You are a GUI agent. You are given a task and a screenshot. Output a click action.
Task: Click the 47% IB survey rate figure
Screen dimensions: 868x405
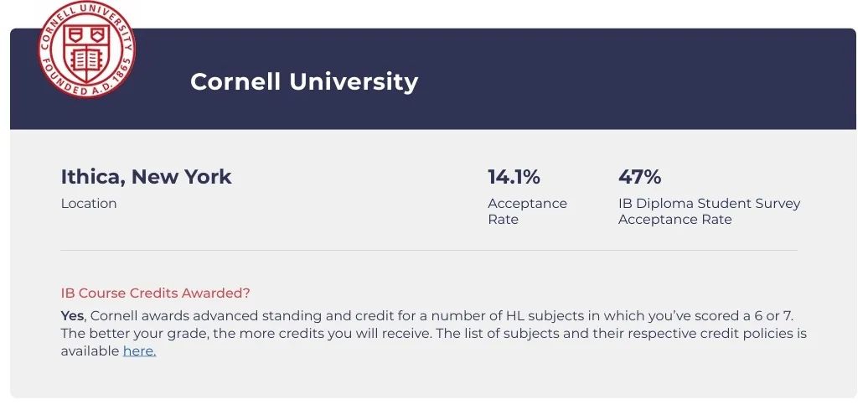tap(639, 177)
